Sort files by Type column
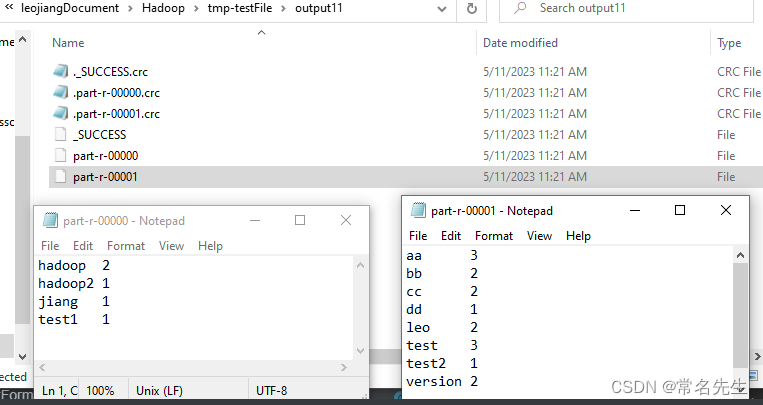 pyautogui.click(x=729, y=43)
